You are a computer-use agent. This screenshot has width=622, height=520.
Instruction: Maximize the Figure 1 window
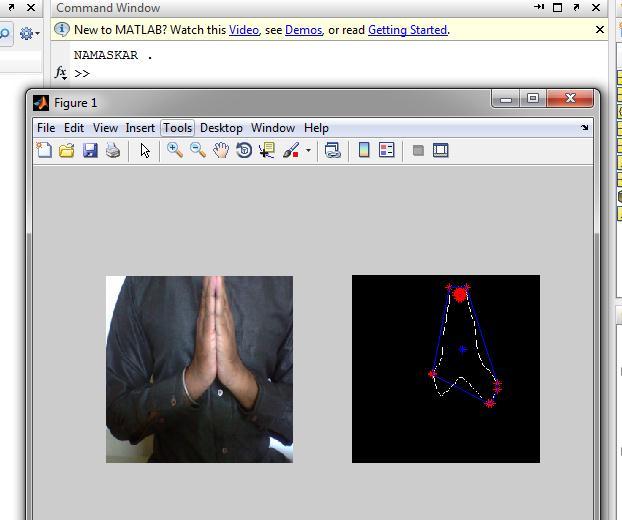[x=533, y=99]
